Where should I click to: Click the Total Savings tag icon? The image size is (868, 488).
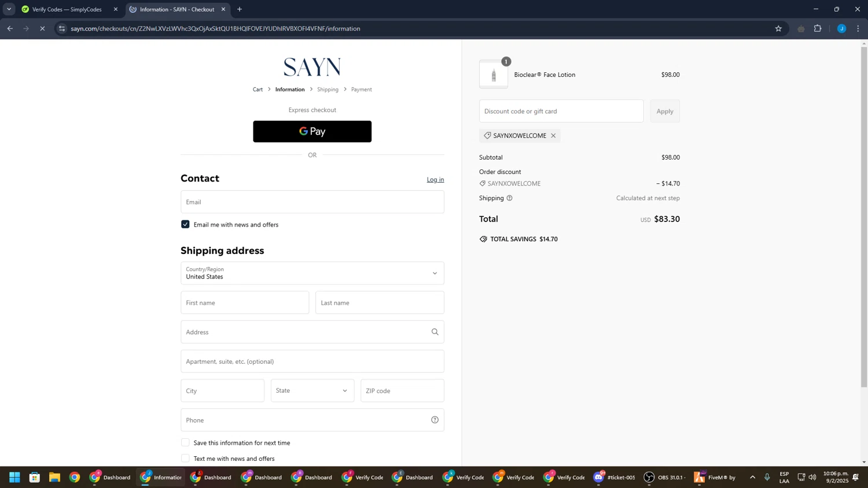(x=483, y=239)
